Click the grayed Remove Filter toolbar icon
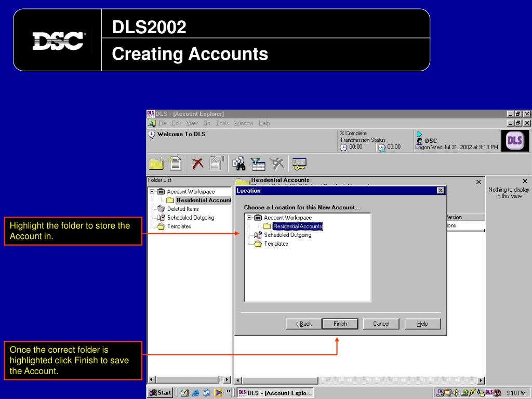 click(x=277, y=164)
